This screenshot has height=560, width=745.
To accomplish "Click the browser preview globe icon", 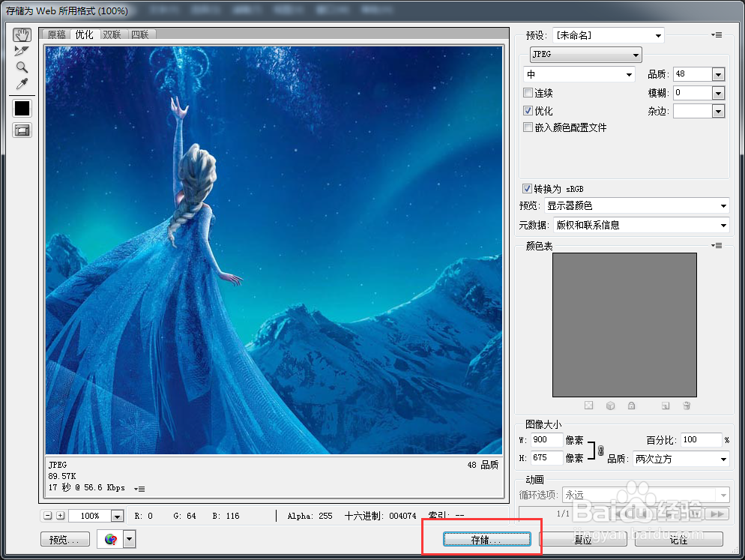I will click(110, 540).
